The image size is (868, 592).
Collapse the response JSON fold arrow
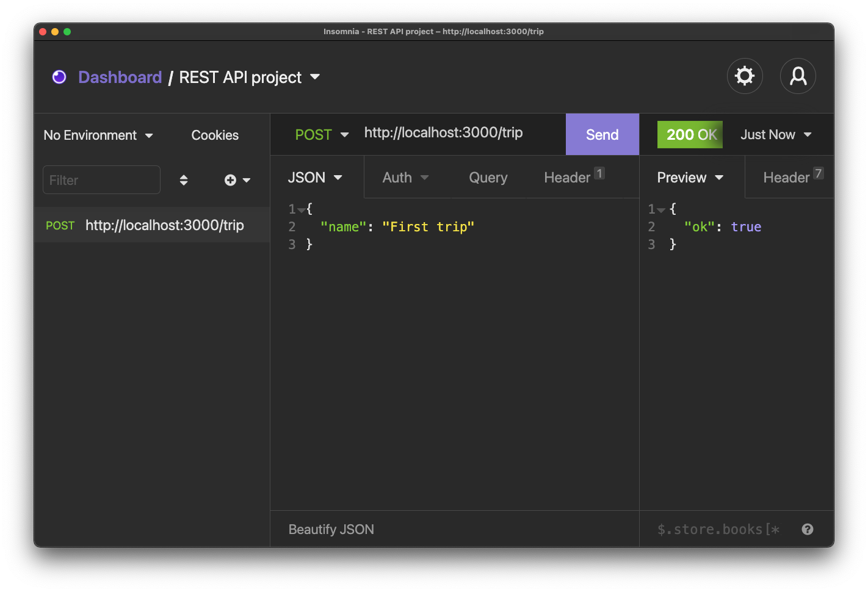[660, 210]
